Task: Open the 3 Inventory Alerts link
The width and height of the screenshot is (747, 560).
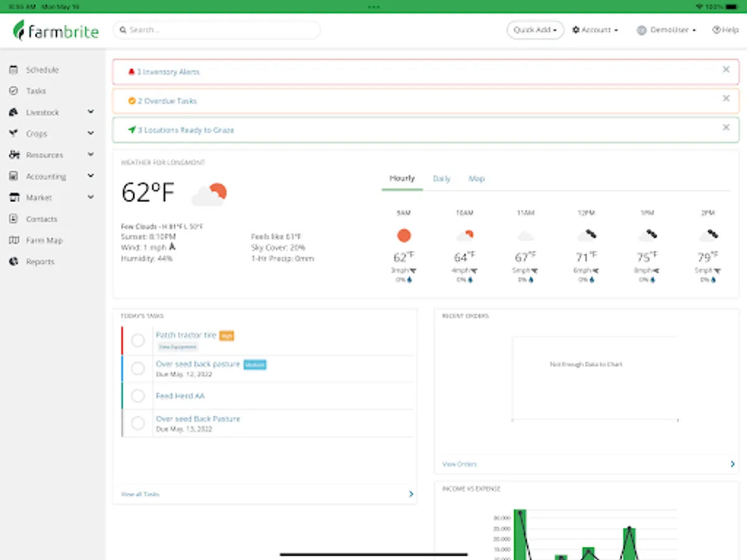Action: tap(168, 72)
